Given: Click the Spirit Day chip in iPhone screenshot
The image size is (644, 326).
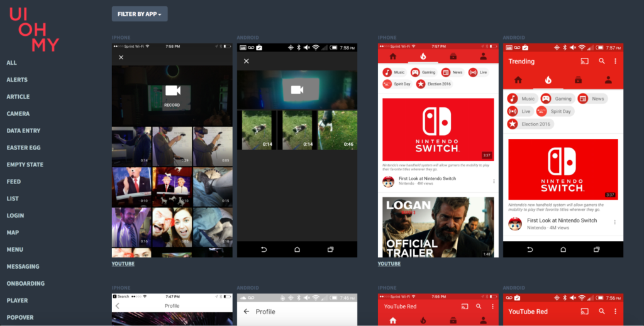Looking at the screenshot, I should coord(397,84).
